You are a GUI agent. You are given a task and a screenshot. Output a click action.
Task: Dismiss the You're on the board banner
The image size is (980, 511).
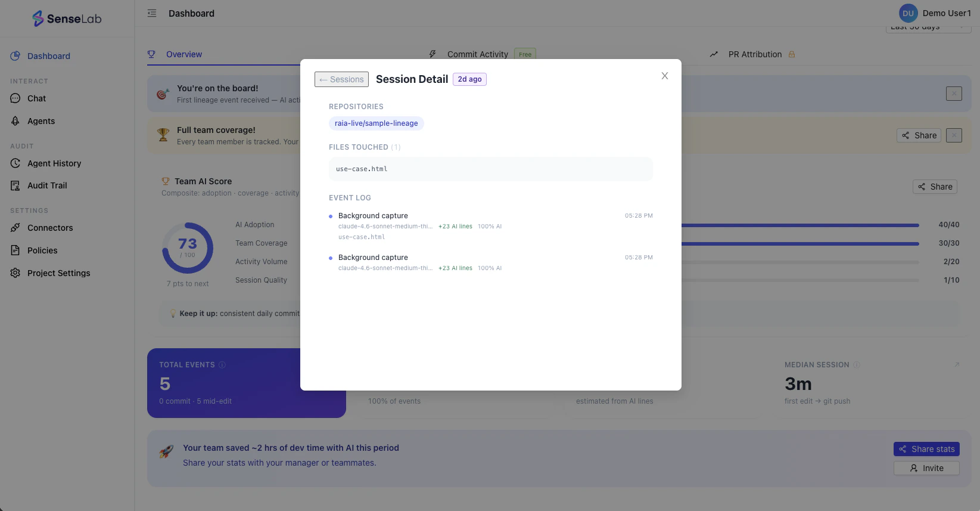[954, 94]
